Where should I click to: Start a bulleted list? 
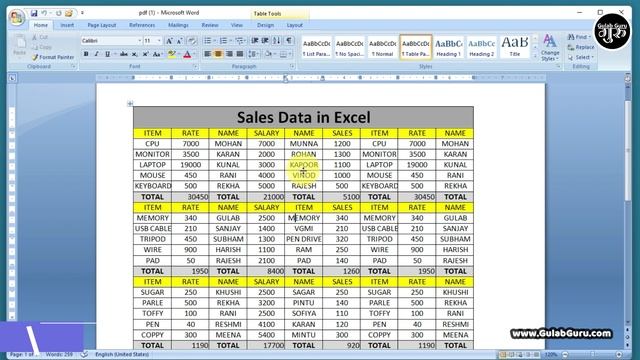tap(207, 41)
